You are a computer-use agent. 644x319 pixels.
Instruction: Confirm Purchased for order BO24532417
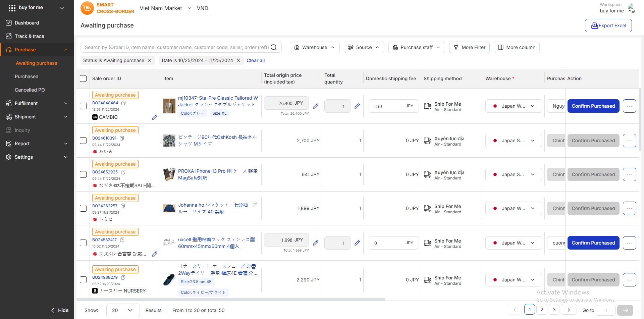(x=593, y=243)
